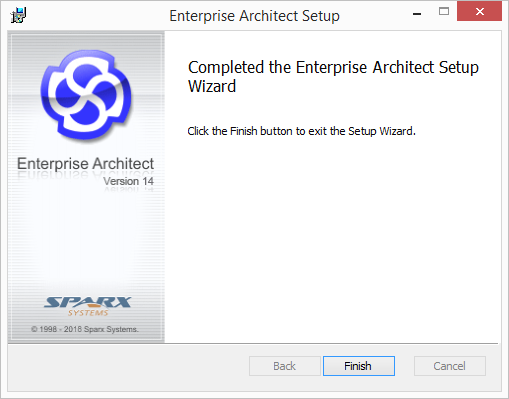Click the mirrored reflection under Enterprise Architect text
Image resolution: width=509 pixels, height=399 pixels.
tap(85, 175)
